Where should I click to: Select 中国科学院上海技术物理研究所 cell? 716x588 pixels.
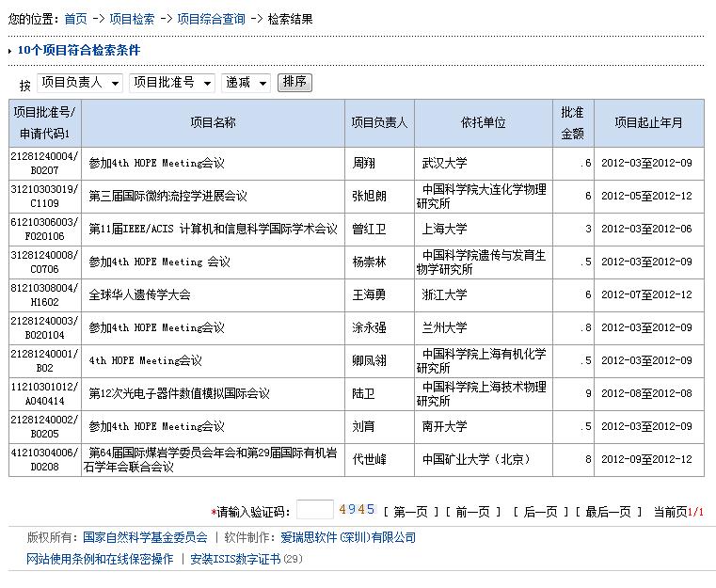point(484,393)
